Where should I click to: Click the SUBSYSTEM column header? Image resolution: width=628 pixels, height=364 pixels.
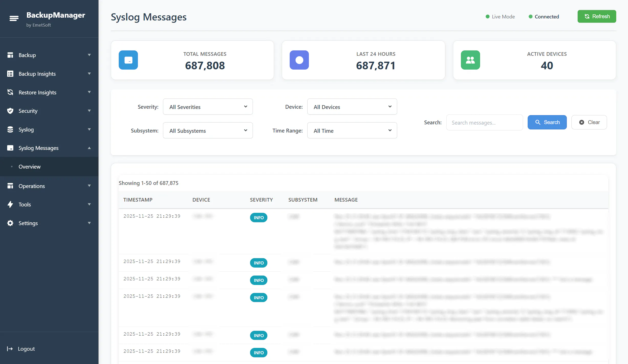[x=303, y=200]
